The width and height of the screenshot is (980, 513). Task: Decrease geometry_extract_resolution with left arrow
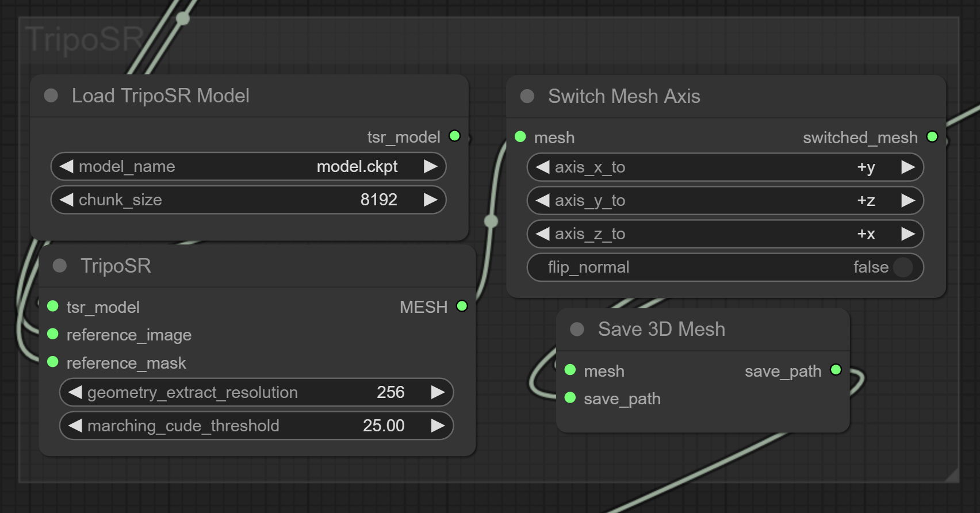75,392
